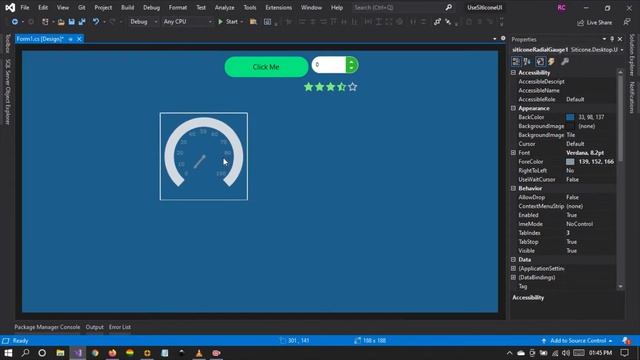Select the AllowDrop property row
Image resolution: width=640 pixels, height=360 pixels.
(564, 197)
